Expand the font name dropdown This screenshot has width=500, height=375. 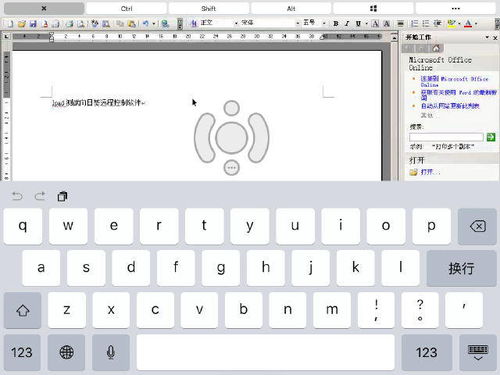point(297,23)
